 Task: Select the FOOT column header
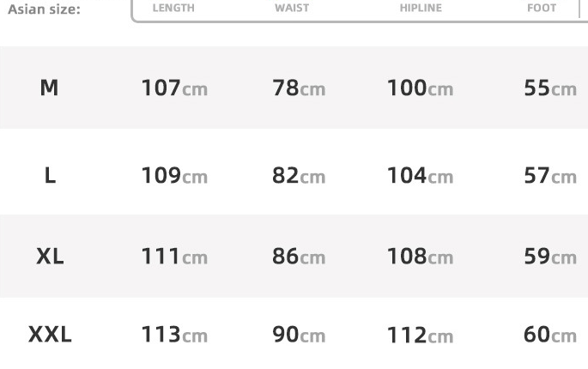click(x=542, y=9)
